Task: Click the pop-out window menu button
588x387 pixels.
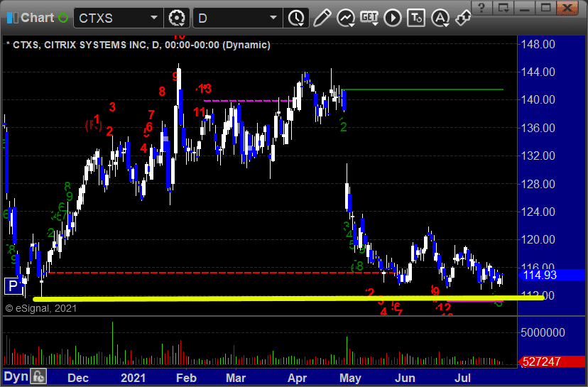Action: coord(503,8)
